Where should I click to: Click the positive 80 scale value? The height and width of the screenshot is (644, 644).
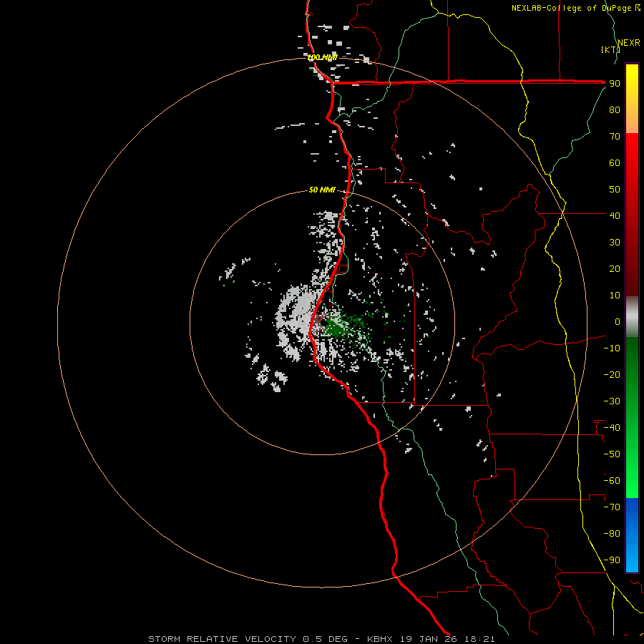coord(615,109)
